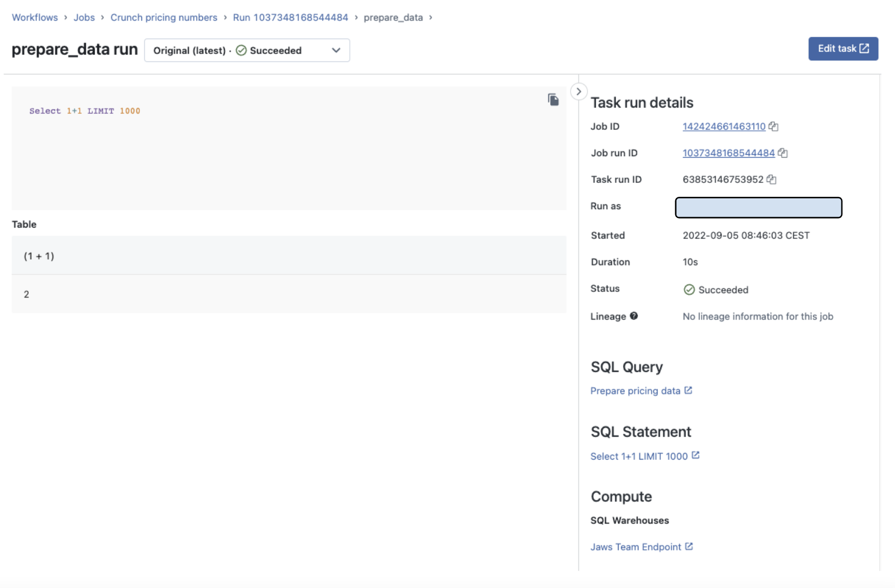Navigate to Jobs breadcrumb
This screenshot has width=895, height=588.
pos(84,17)
